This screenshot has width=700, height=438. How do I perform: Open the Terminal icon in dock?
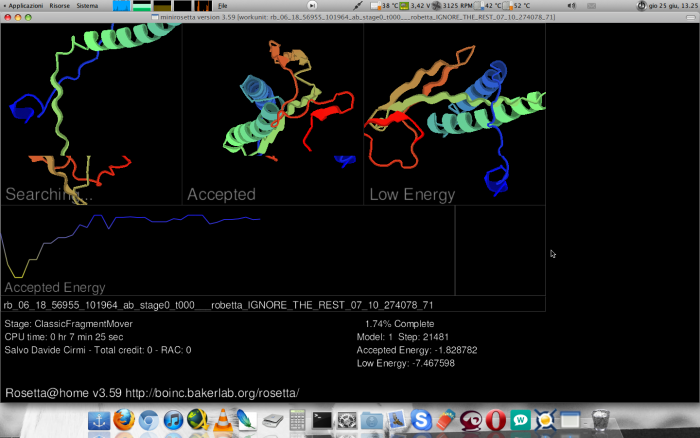pyautogui.click(x=322, y=421)
